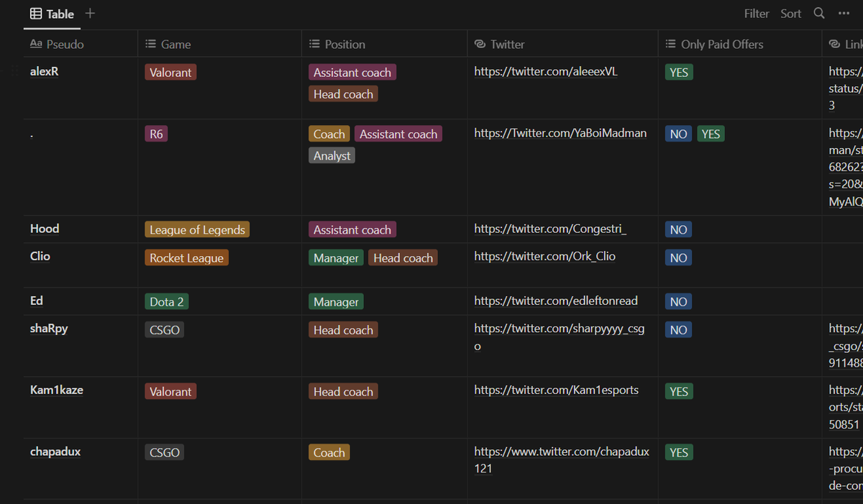Click YES paid tag in alexR row
The height and width of the screenshot is (504, 863).
679,72
